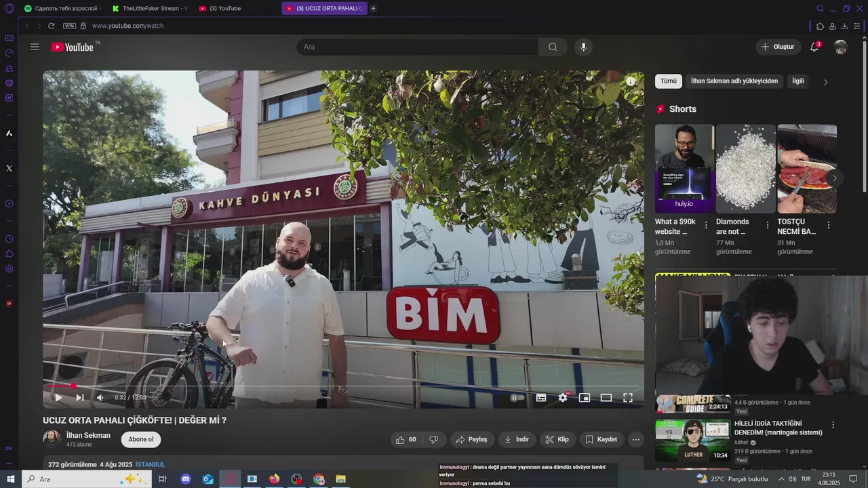
Task: Select İlhan Sekman adlı yükleyiciden chip
Action: [734, 81]
